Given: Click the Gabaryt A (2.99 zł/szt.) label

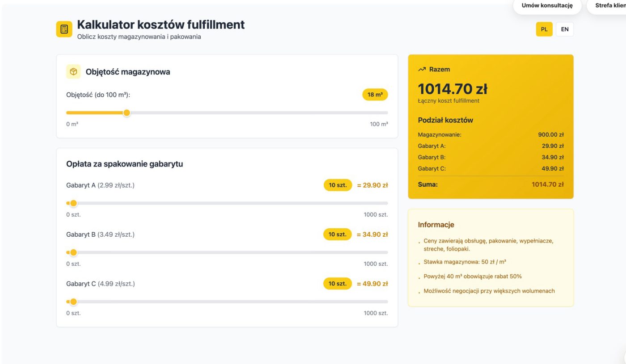Looking at the screenshot, I should (x=100, y=185).
